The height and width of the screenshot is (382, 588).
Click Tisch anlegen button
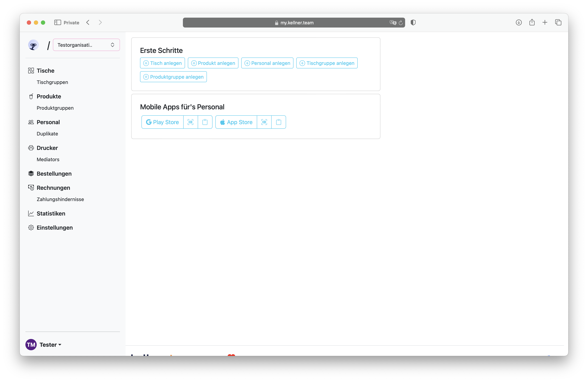pos(162,63)
